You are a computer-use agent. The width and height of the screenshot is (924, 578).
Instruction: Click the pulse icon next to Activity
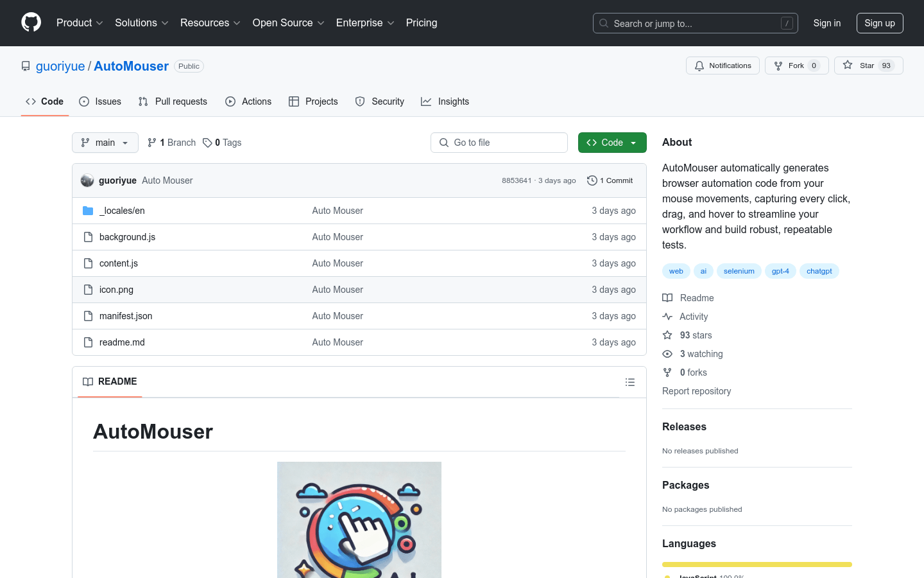pyautogui.click(x=667, y=317)
